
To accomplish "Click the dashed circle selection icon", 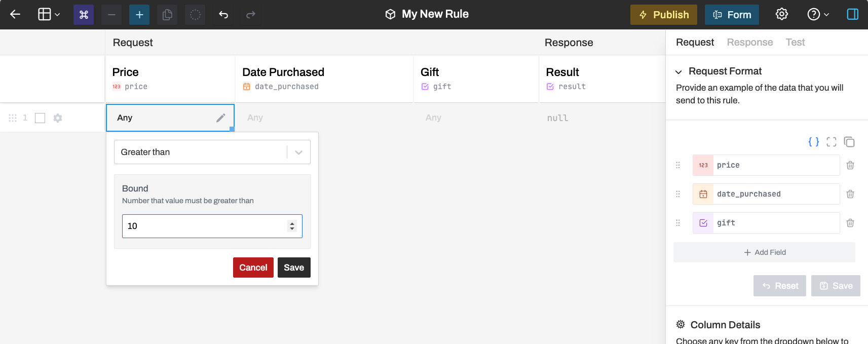I will [x=195, y=15].
